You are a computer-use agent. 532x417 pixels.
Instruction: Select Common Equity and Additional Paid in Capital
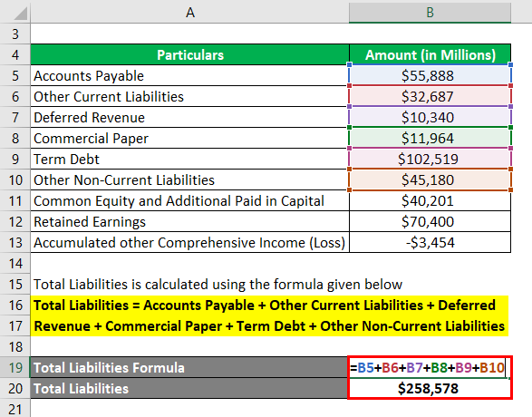(189, 201)
